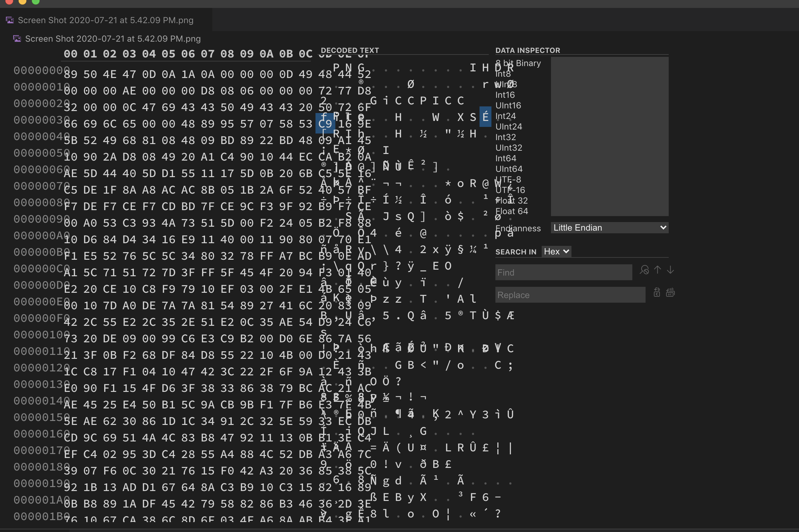Viewport: 799px width, 532px height.
Task: Select the Screen Shot png editor tab
Action: pos(105,20)
